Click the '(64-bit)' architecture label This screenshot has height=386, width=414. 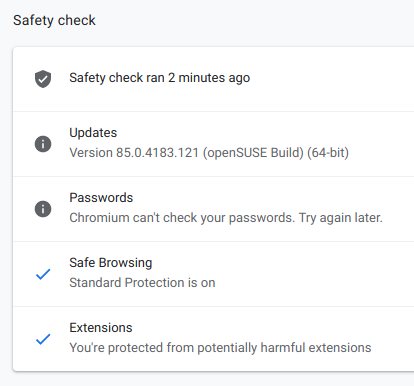328,153
